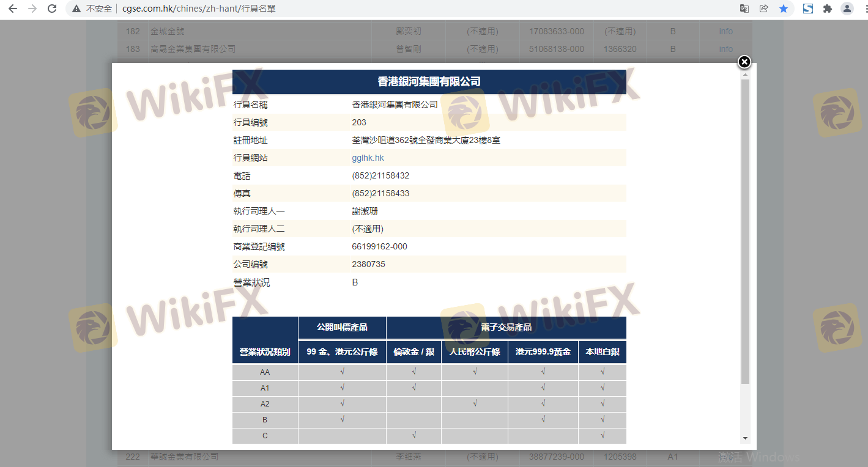Open the Chrome profile avatar
Viewport: 868px width, 467px height.
coord(847,9)
